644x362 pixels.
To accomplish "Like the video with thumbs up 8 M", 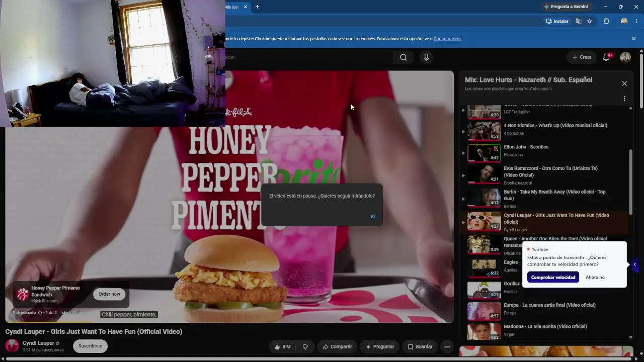I will pos(282,347).
